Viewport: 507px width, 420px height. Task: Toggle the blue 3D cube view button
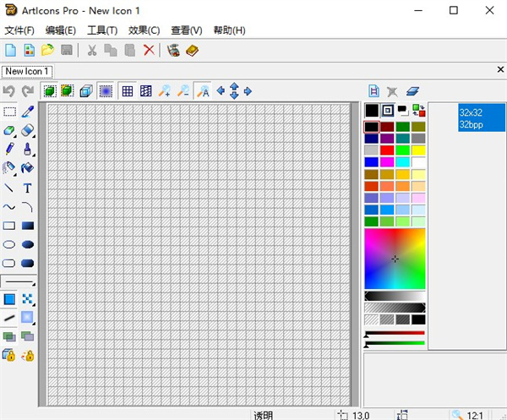coord(86,91)
